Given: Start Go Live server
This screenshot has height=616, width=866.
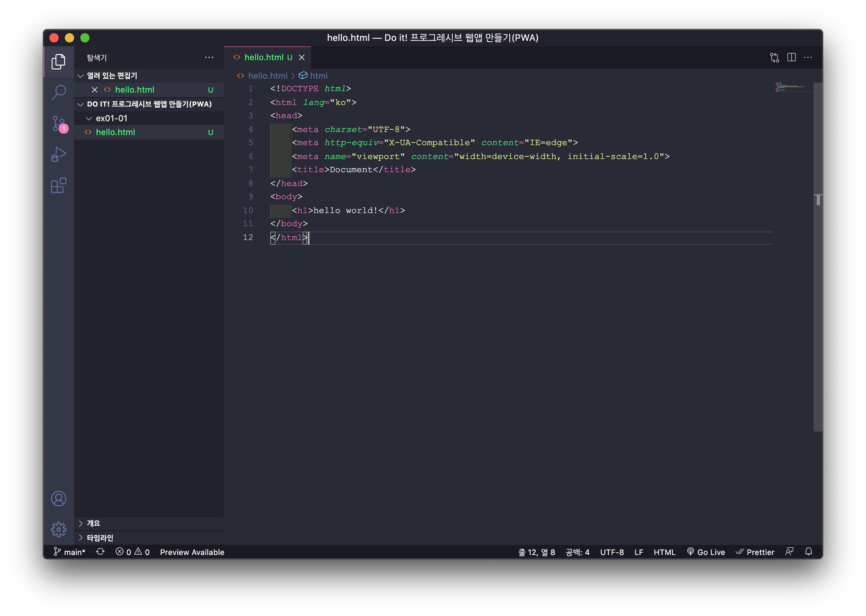Looking at the screenshot, I should pos(706,552).
